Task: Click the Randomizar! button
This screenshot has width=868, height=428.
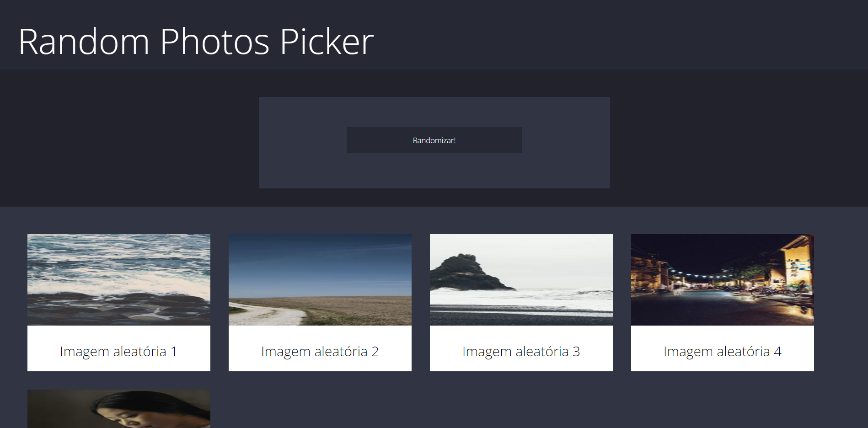Action: [x=434, y=140]
